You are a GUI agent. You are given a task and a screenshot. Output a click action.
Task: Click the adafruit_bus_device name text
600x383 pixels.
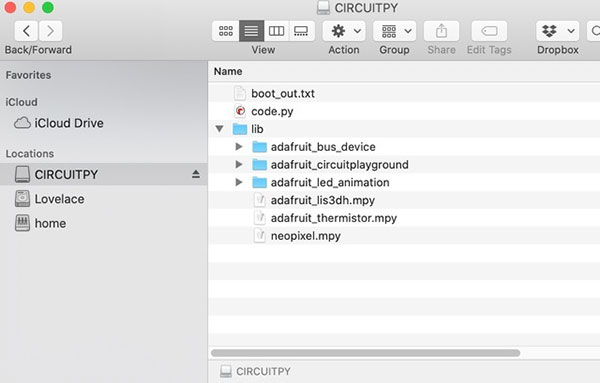tap(323, 147)
